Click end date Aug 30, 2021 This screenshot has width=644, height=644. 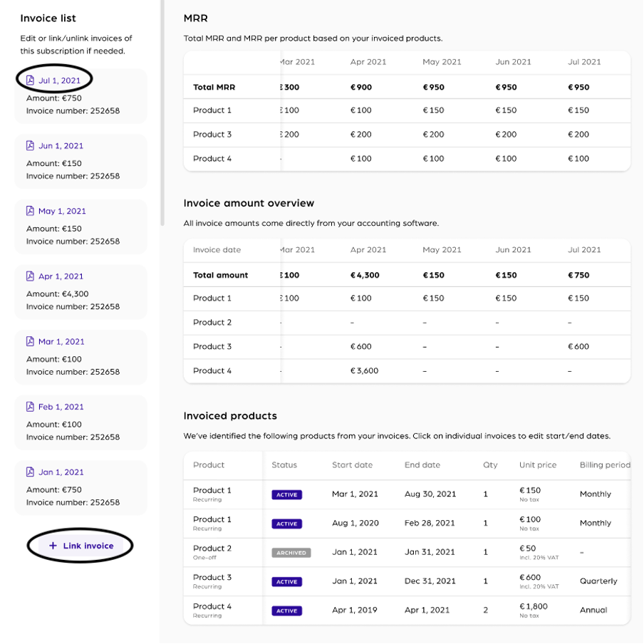pos(430,494)
